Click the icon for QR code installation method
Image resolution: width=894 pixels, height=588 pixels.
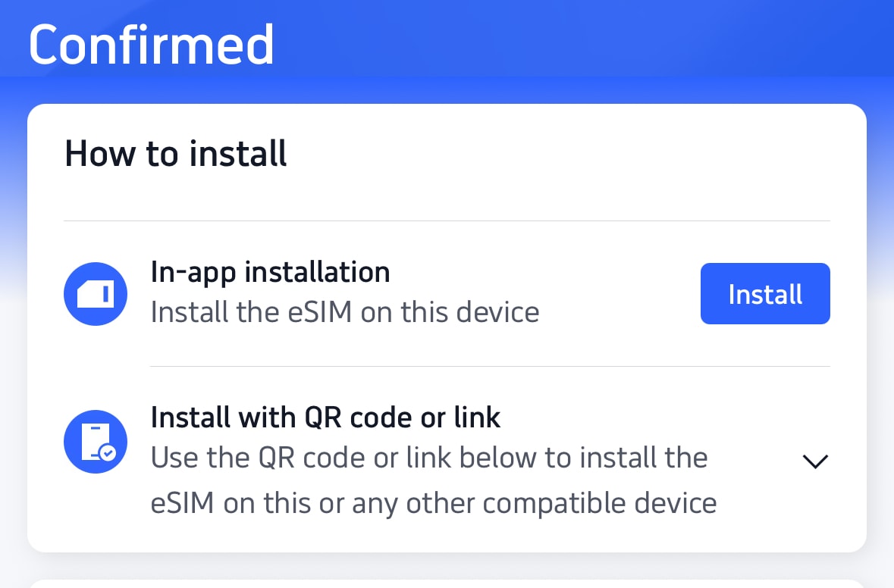[95, 442]
